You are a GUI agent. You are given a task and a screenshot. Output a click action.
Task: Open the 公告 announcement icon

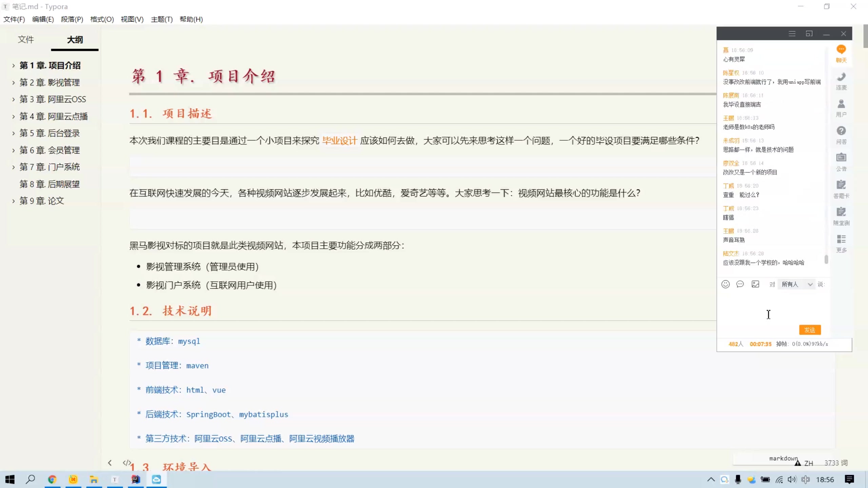(841, 162)
